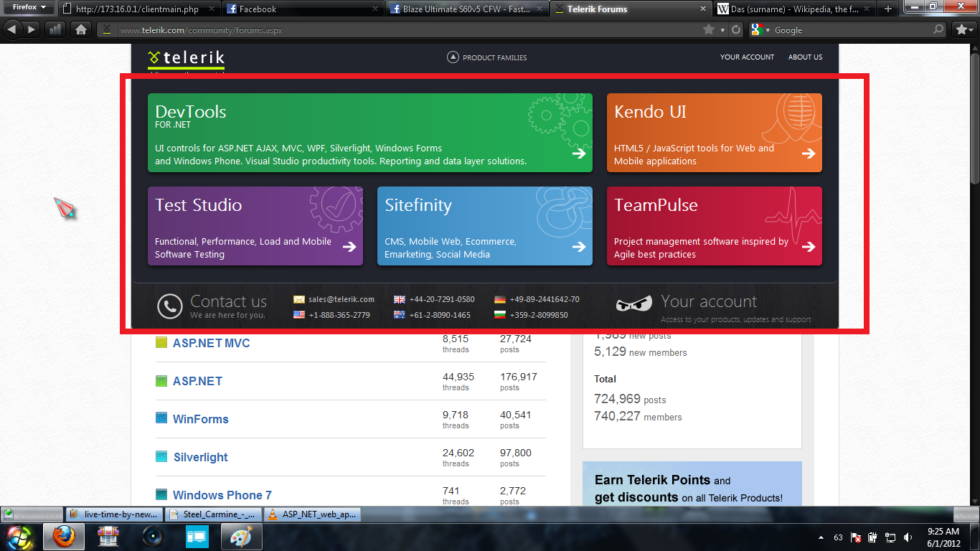Viewport: 980px width, 551px height.
Task: Click the Telerik site identity icon in URL bar
Action: pyautogui.click(x=107, y=29)
